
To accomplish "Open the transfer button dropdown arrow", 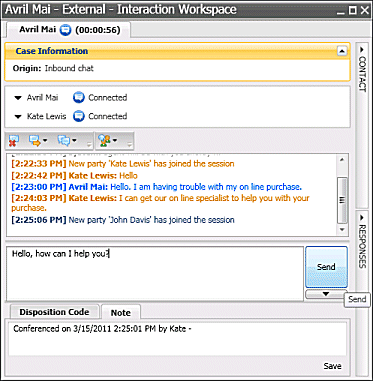I will pos(45,140).
